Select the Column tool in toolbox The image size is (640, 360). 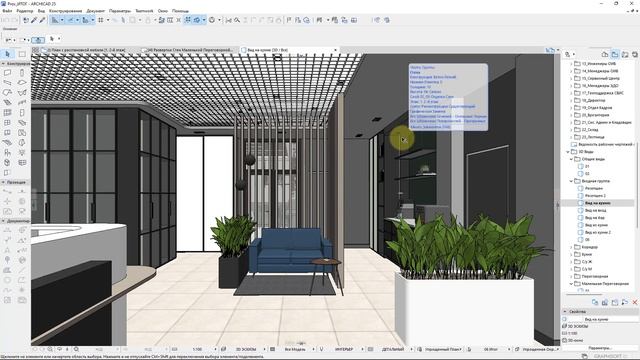click(x=22, y=73)
